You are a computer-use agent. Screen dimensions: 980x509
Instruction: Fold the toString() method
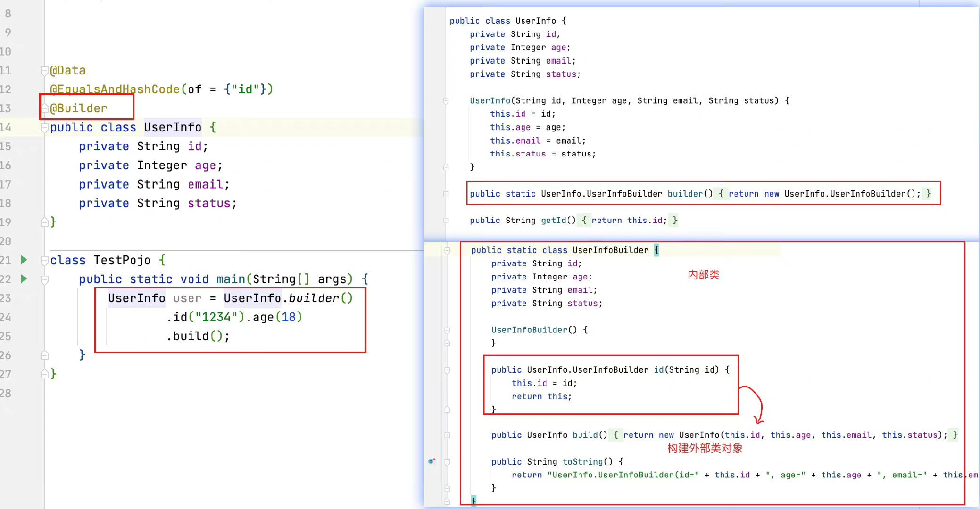tap(447, 461)
